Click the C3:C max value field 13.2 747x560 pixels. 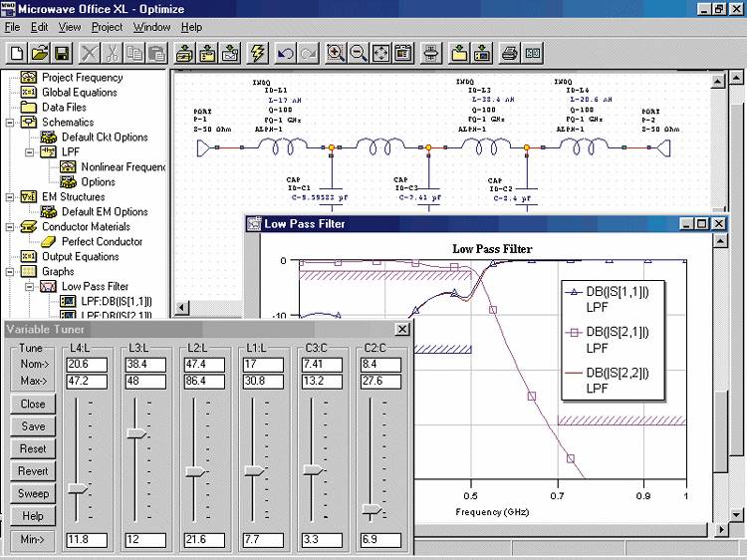tap(322, 382)
